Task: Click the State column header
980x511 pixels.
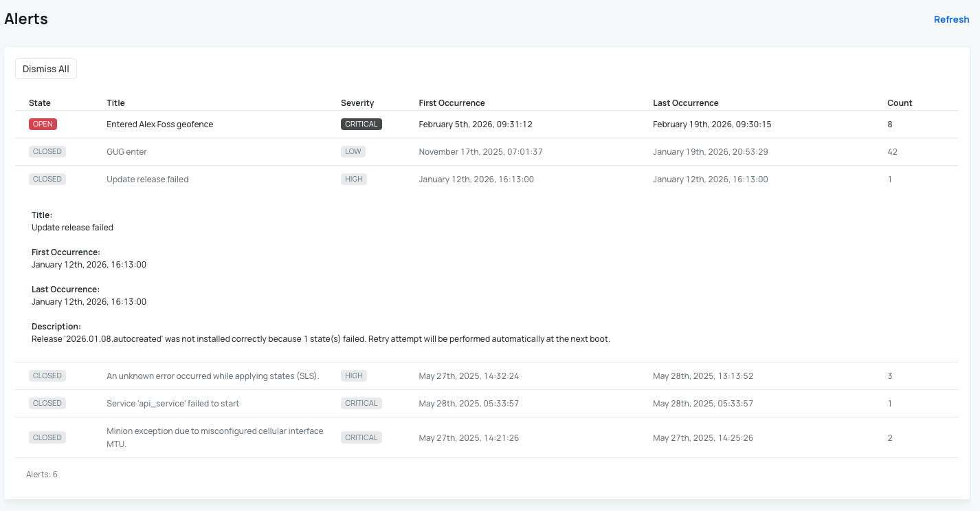Action: coord(40,103)
